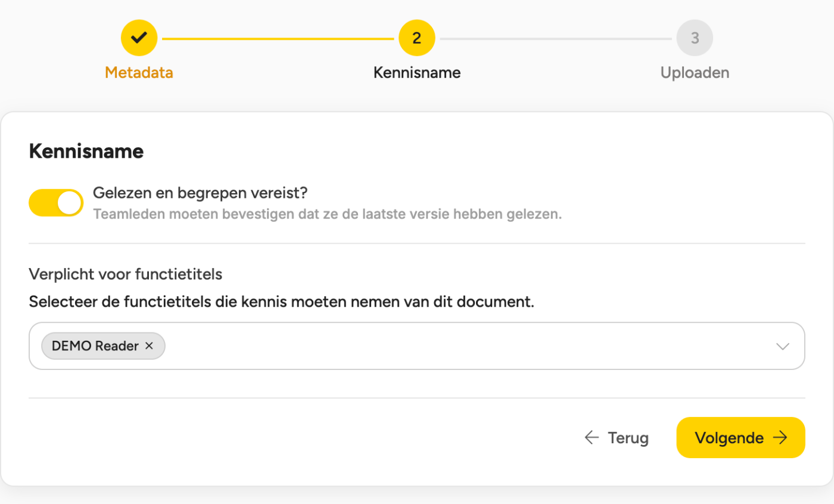Go back with the Terug button
Viewport: 834px width, 504px height.
click(x=617, y=438)
